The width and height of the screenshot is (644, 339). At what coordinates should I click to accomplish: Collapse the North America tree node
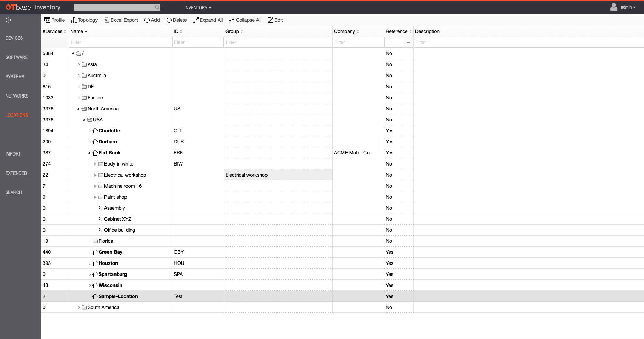tap(79, 109)
